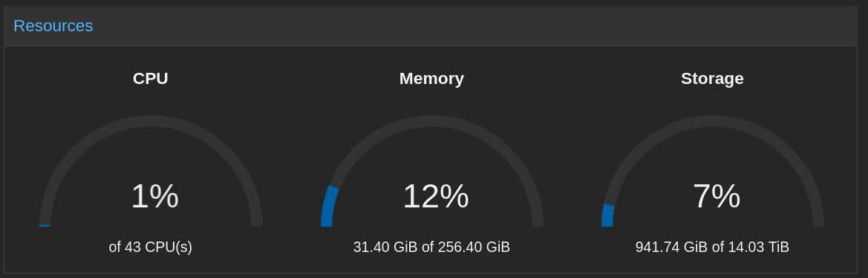Click the 1% CPU usage value
Image resolution: width=868 pixels, height=278 pixels.
pos(155,196)
